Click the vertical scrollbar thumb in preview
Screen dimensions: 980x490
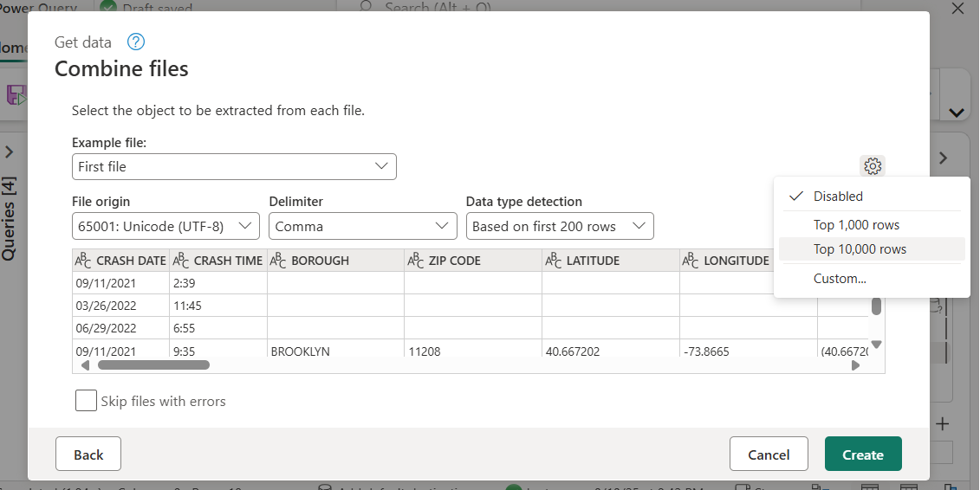[x=876, y=306]
